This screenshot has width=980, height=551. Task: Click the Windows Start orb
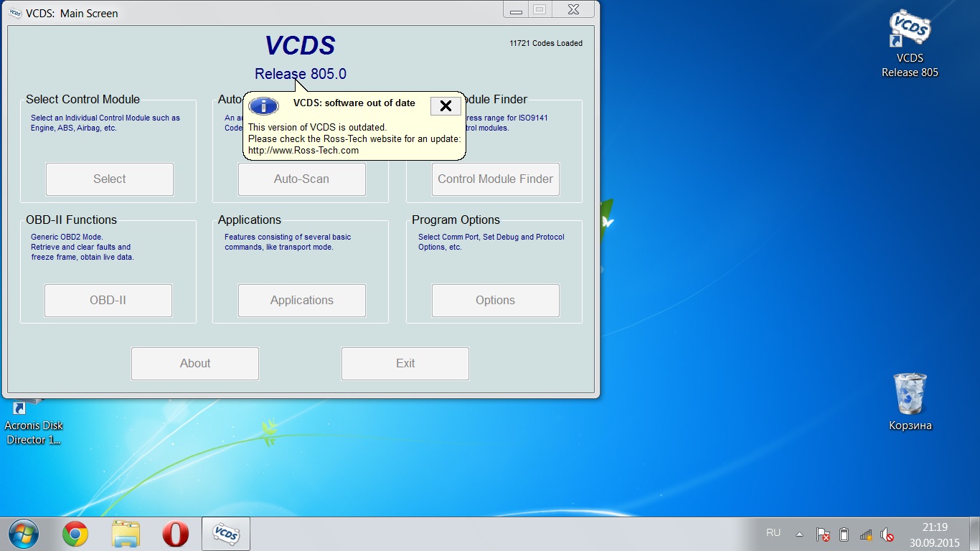[24, 534]
